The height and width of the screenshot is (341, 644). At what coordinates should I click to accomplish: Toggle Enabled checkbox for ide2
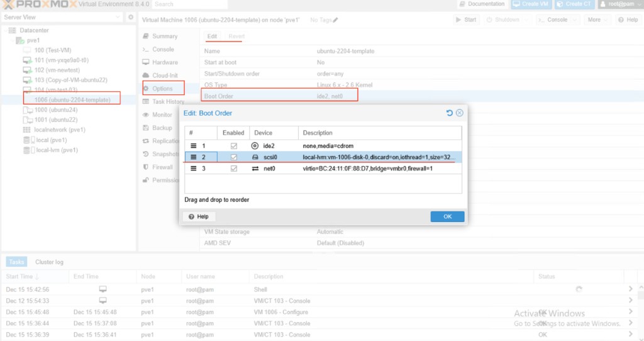click(234, 146)
